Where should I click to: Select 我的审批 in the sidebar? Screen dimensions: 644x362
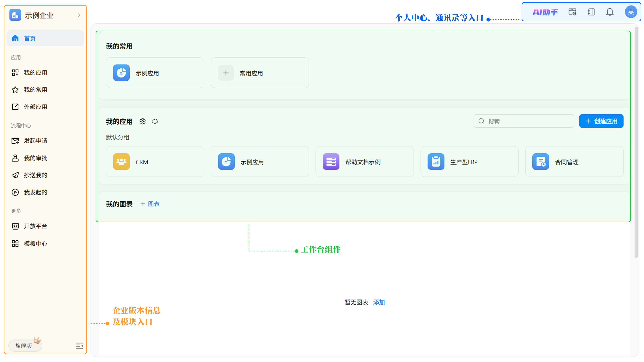36,158
